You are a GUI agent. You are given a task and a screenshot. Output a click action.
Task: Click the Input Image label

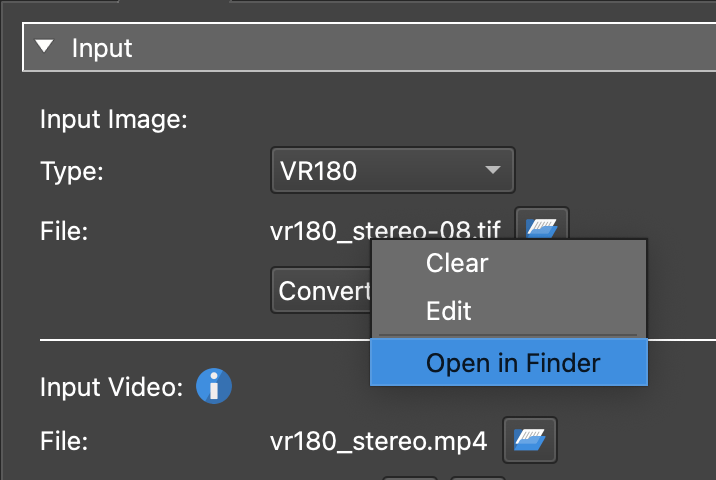113,120
